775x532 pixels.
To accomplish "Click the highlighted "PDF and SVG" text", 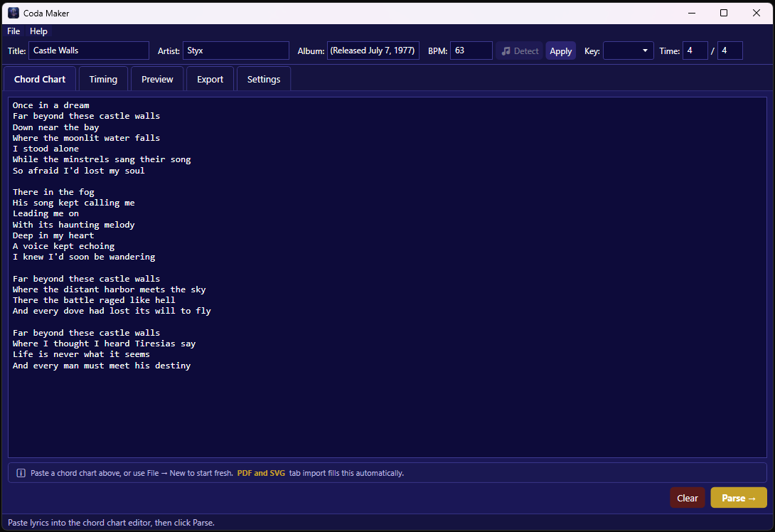I will 261,473.
